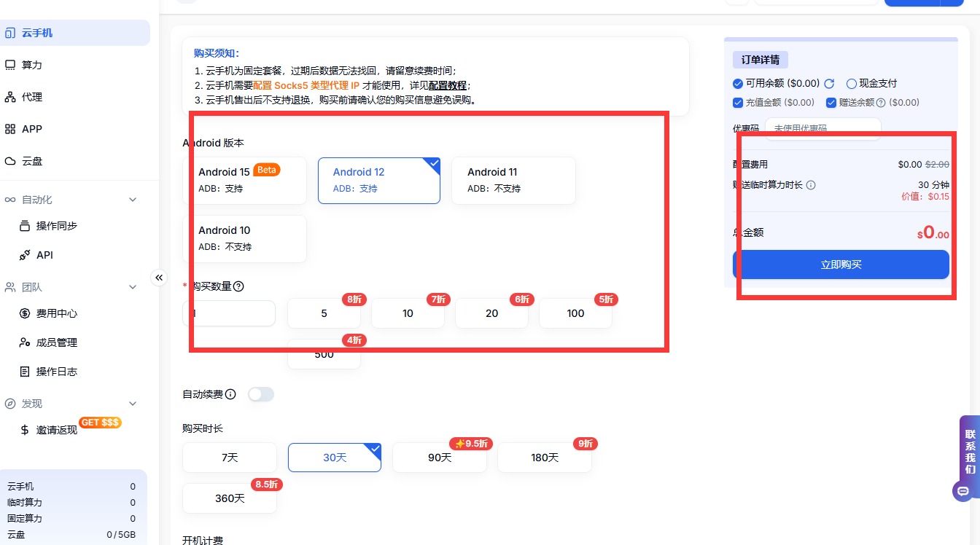Image resolution: width=980 pixels, height=545 pixels.
Task: Collapse the sidebar with double-chevron icon
Action: click(x=159, y=278)
